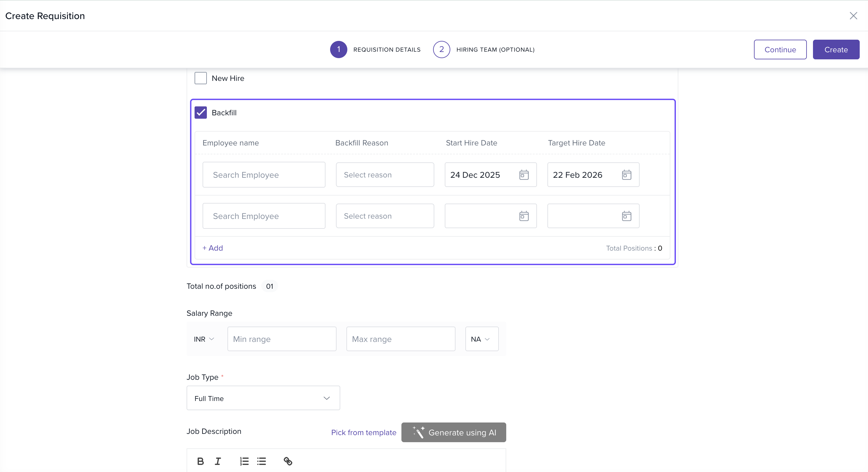Screen dimensions: 868x472
Task: Open the NA salary period dropdown
Action: [481, 339]
